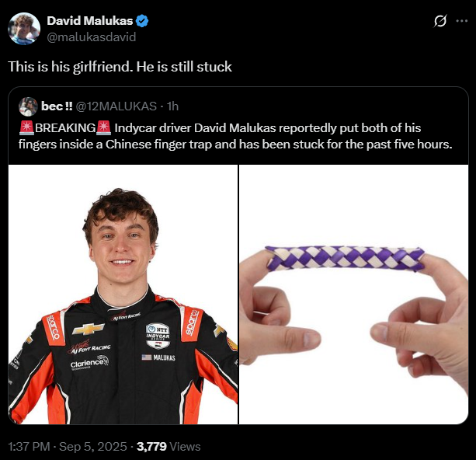Click the bec !! user avatar
Image resolution: width=476 pixels, height=460 pixels.
tap(28, 106)
